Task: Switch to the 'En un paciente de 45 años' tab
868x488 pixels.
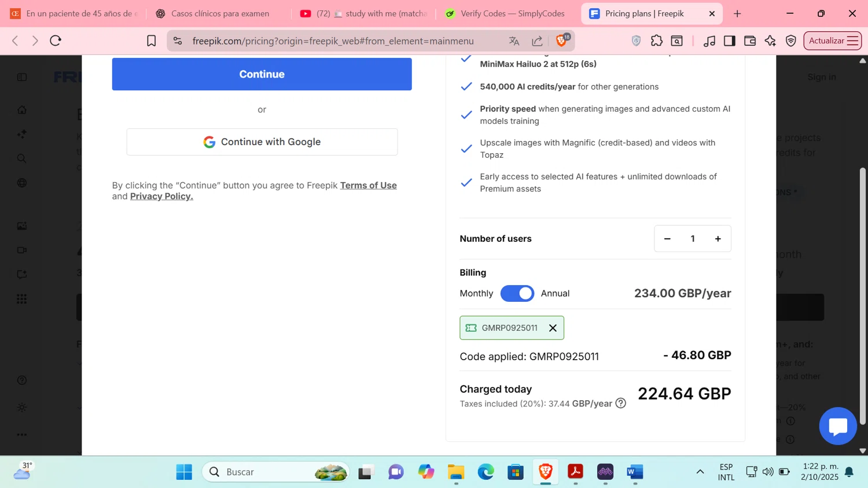Action: (74, 13)
